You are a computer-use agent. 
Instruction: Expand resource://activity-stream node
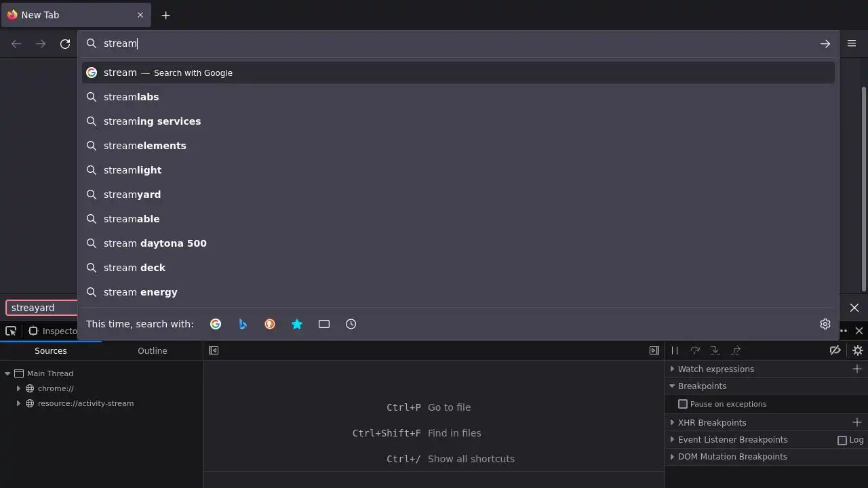[18, 403]
